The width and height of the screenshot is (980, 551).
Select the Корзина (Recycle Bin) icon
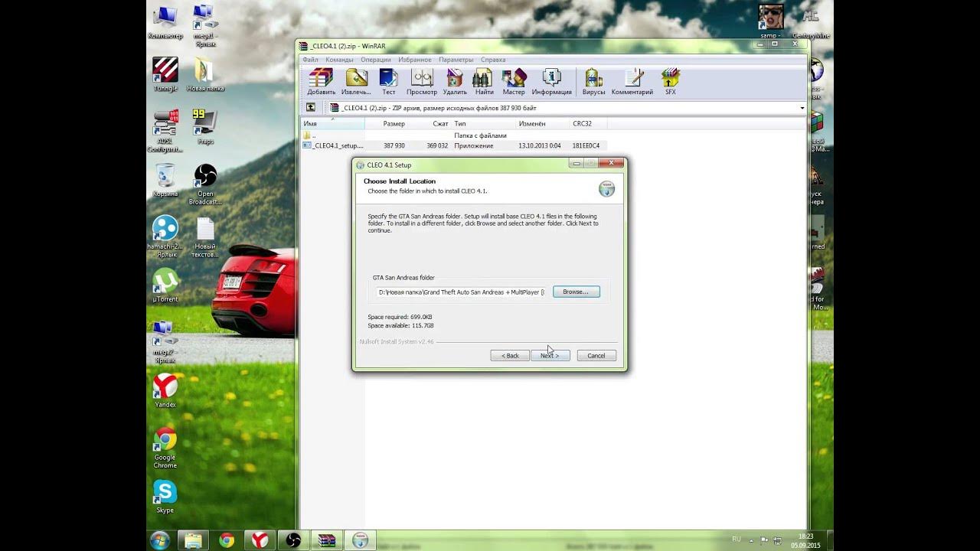click(x=165, y=181)
